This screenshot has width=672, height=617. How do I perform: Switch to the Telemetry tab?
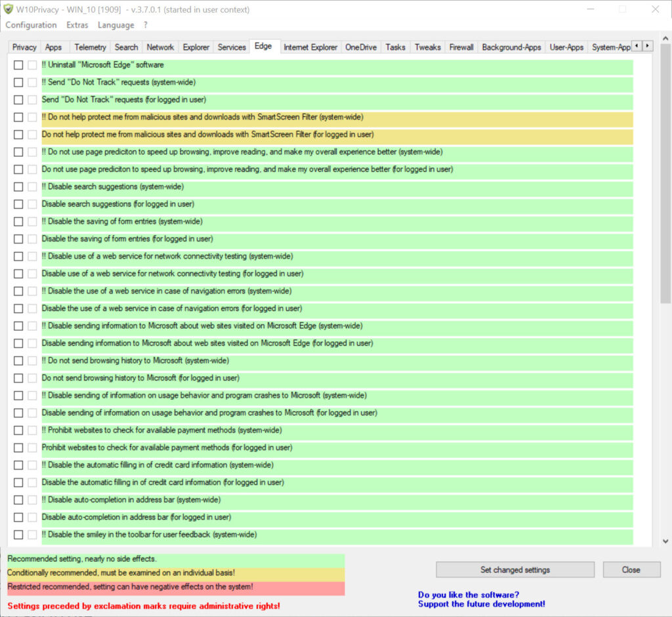90,47
